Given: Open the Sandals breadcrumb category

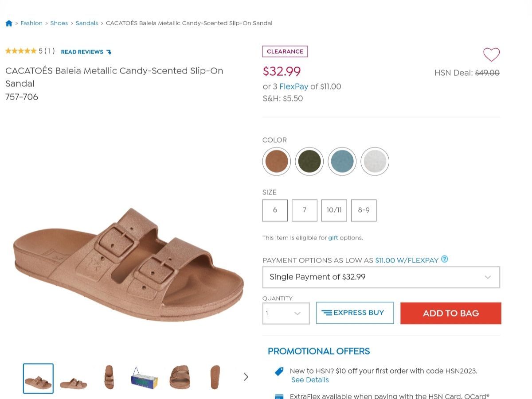Looking at the screenshot, I should pos(87,23).
